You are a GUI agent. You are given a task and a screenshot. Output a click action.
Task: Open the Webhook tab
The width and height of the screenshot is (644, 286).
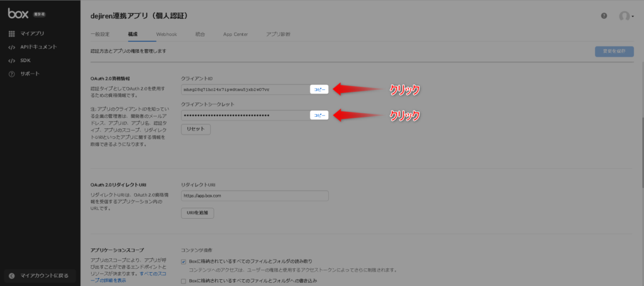(x=166, y=35)
